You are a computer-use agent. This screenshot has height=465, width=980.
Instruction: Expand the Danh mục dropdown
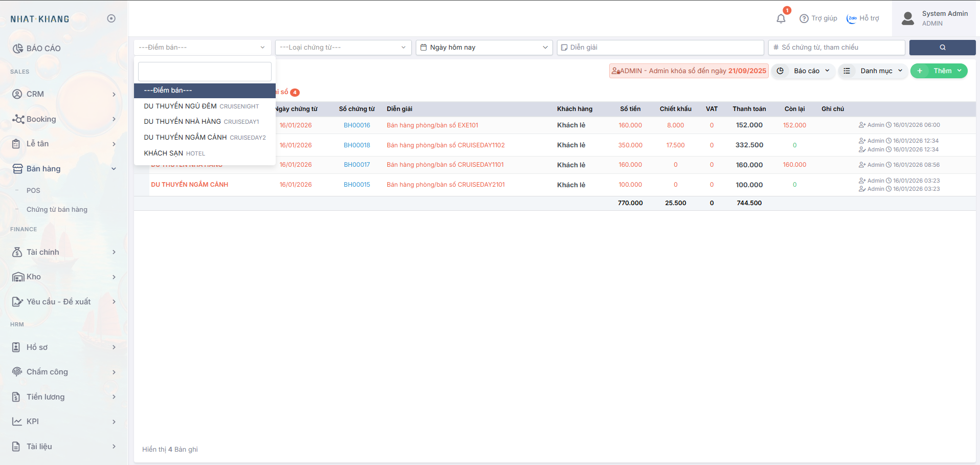pos(873,71)
